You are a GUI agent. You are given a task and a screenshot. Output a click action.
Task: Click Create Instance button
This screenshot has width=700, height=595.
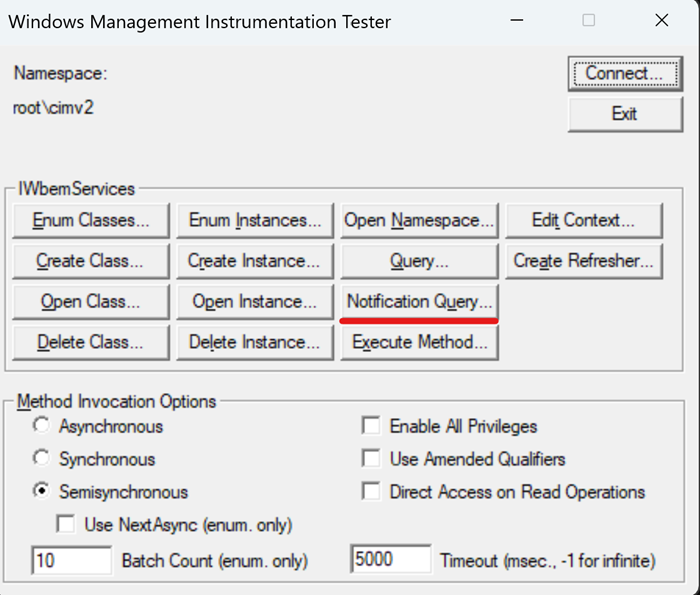(255, 261)
